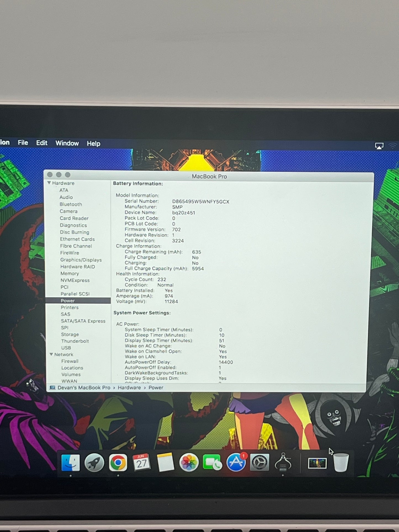Select SATA/SATA Express in the sidebar

(83, 321)
